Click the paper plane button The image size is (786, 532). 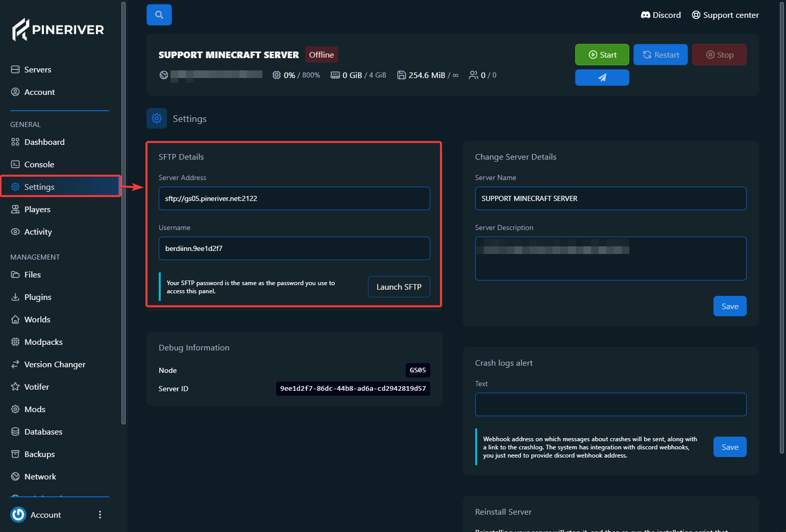point(602,78)
